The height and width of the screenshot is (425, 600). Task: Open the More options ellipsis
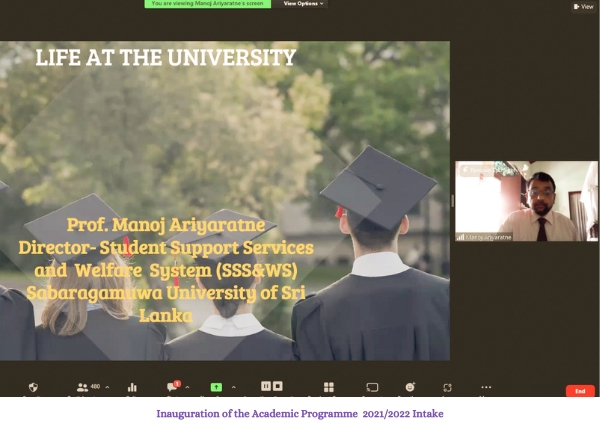click(486, 387)
